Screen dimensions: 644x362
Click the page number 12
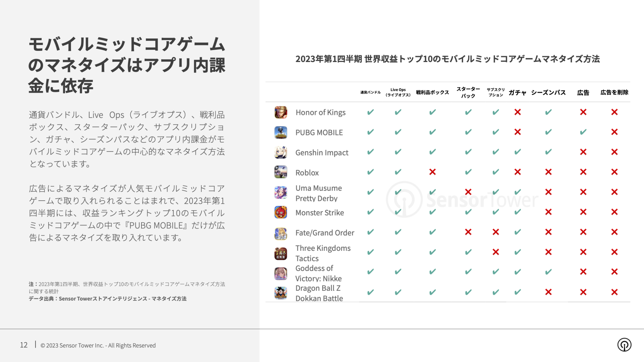coord(24,345)
